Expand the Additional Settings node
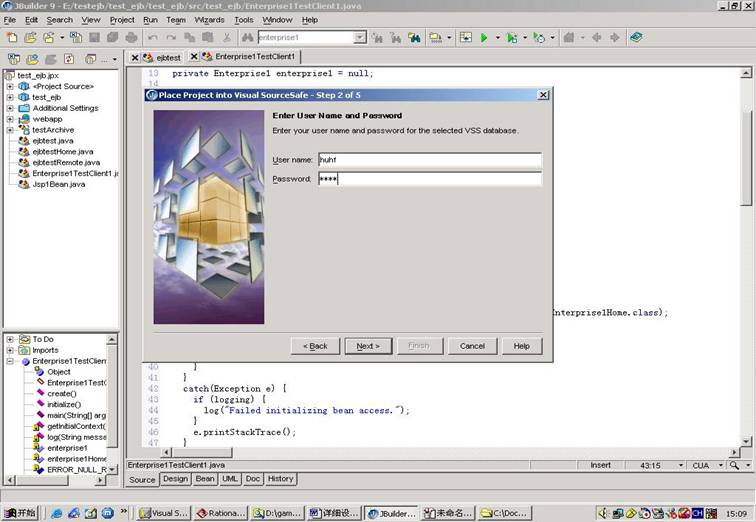 click(x=10, y=108)
